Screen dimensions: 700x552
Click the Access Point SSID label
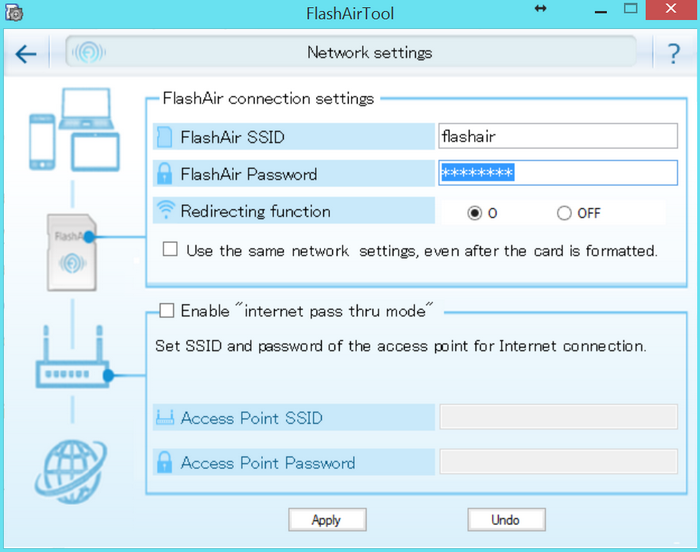click(251, 418)
